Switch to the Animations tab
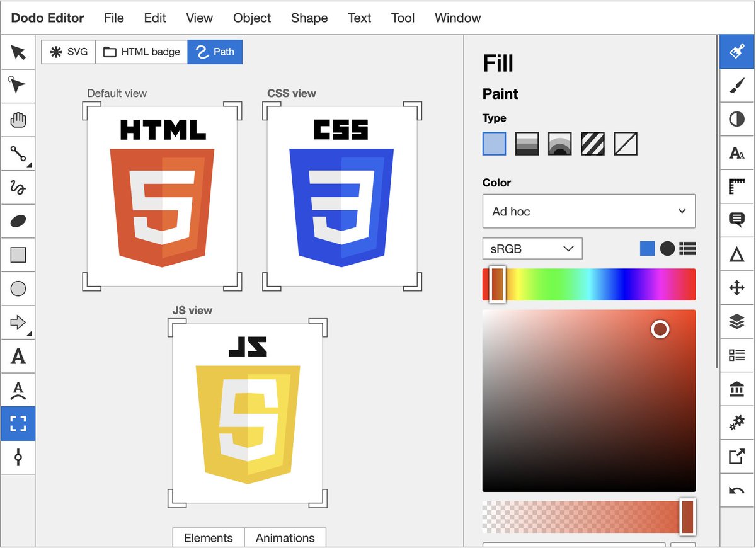The width and height of the screenshot is (756, 548). [285, 538]
